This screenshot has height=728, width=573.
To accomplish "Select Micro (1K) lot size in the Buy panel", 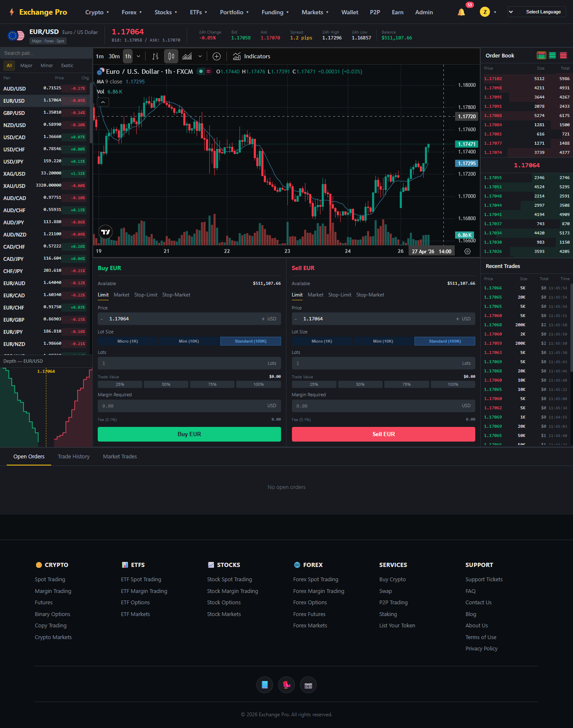I will 128,341.
